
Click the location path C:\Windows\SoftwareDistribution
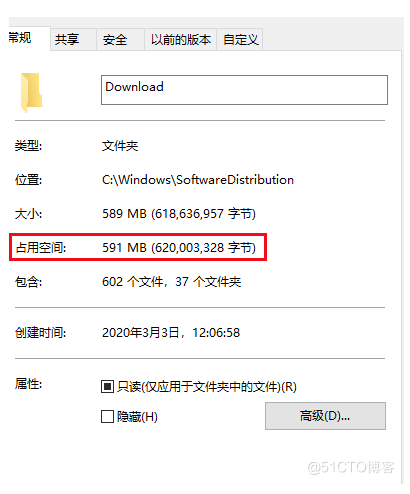click(198, 180)
